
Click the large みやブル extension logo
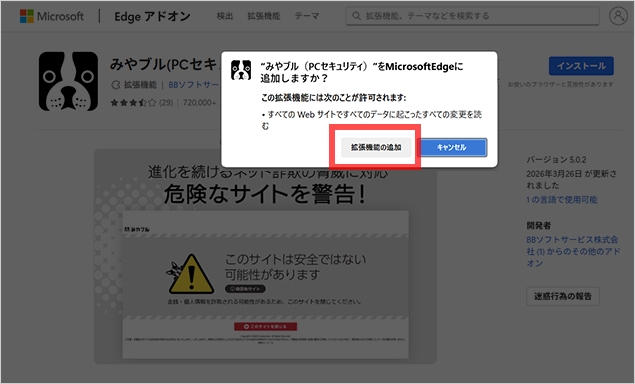click(x=68, y=81)
